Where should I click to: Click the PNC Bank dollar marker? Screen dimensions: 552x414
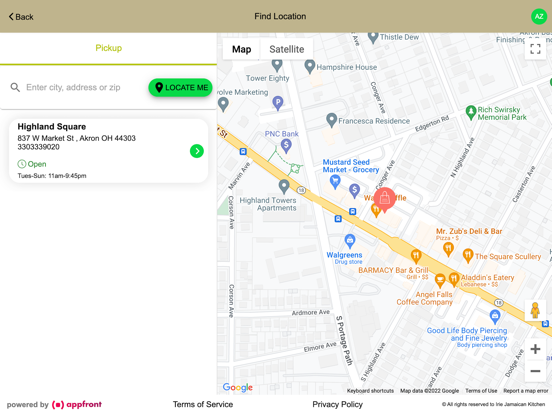click(286, 145)
